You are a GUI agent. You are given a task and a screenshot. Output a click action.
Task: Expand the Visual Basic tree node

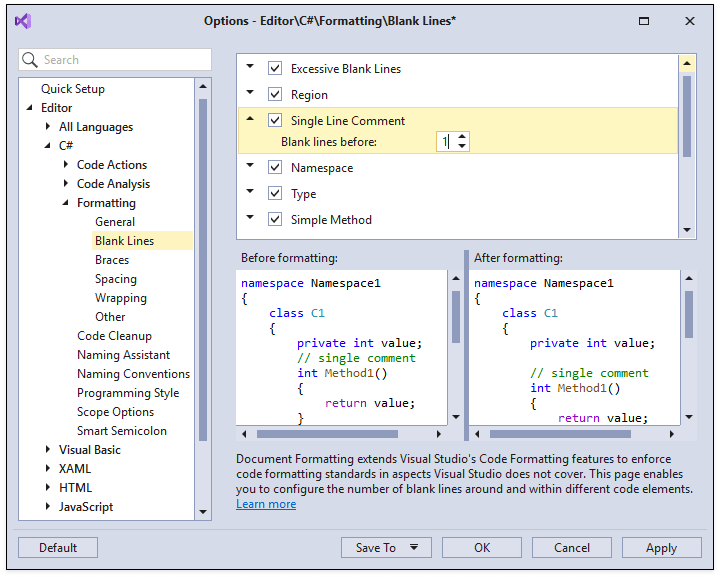coord(48,450)
